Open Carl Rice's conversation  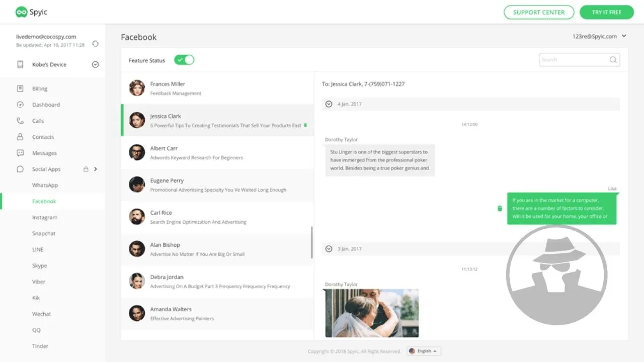217,217
